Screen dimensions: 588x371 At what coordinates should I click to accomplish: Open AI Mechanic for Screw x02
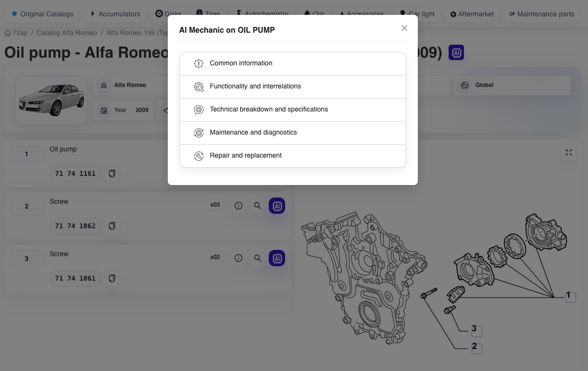[277, 258]
